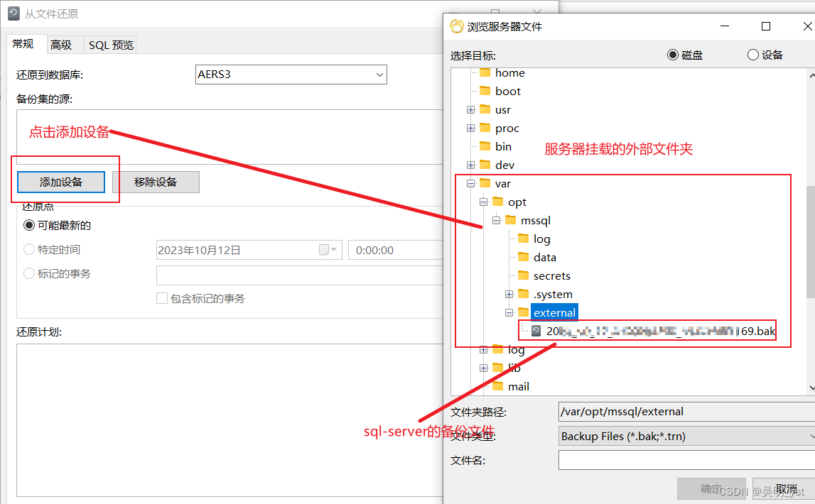
Task: Click the usr folder icon
Action: (485, 109)
